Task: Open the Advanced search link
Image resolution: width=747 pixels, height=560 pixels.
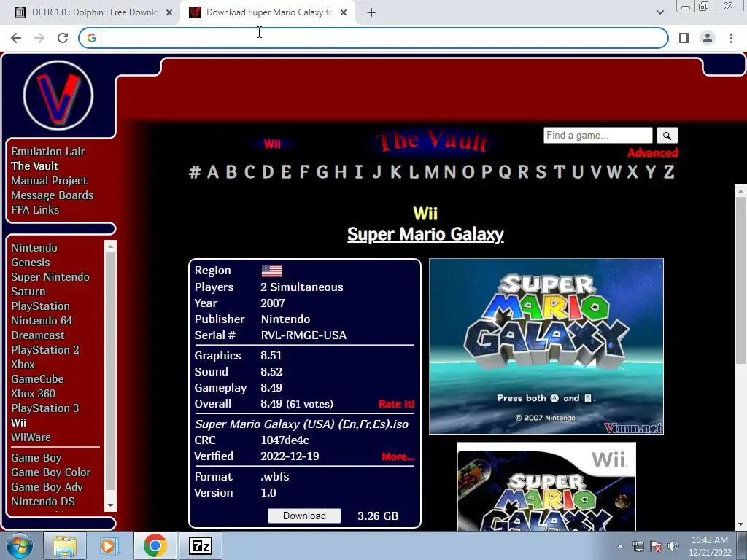Action: pos(652,153)
